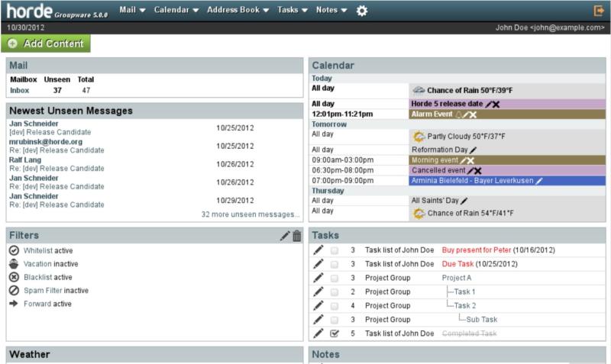
Task: Edit the Buy present for Peter task pencil
Action: point(318,250)
